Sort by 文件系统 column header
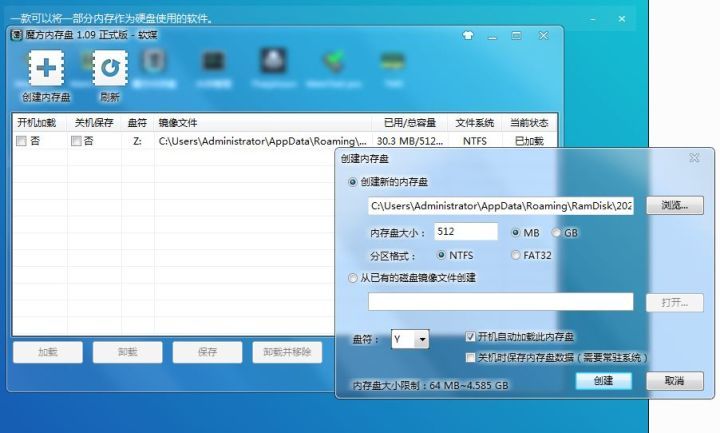Viewport: 720px width, 433px height. 475,123
